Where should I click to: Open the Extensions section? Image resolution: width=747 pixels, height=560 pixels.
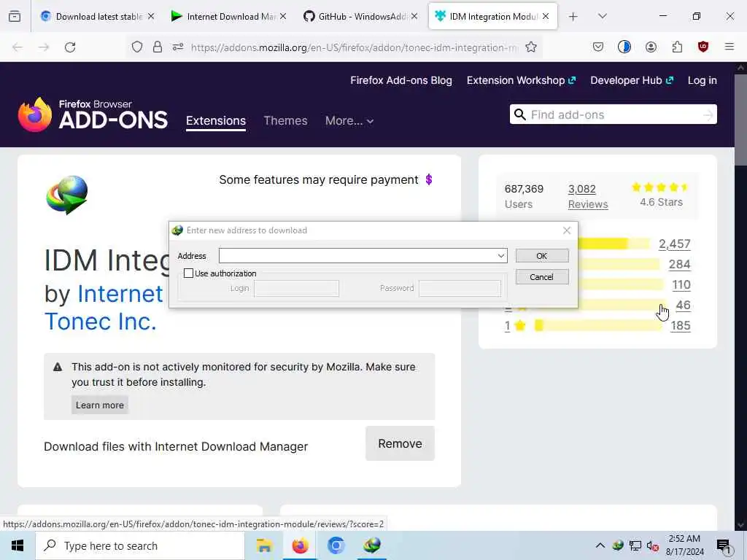click(x=216, y=121)
